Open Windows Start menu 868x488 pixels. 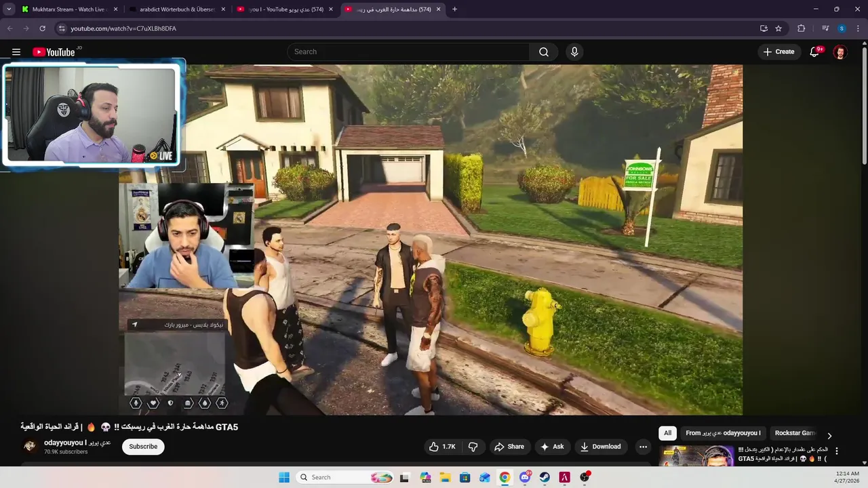[284, 477]
